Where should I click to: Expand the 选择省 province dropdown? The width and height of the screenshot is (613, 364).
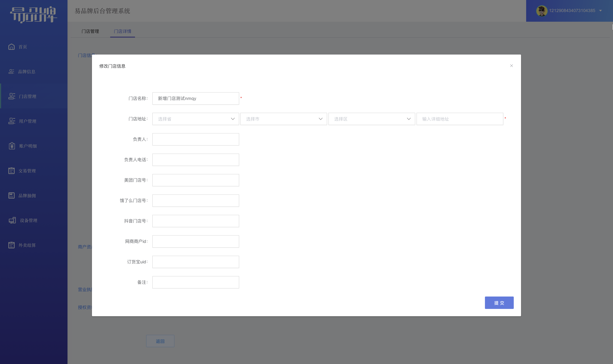[196, 119]
